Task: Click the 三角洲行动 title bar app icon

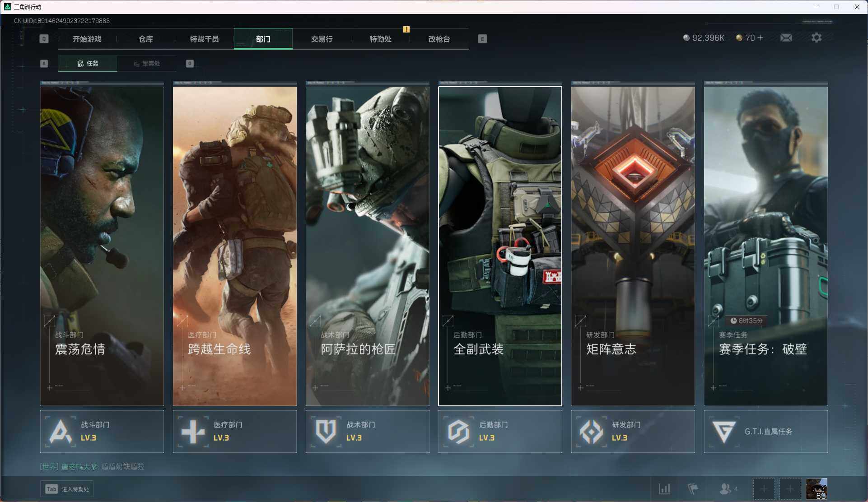Action: [7, 7]
